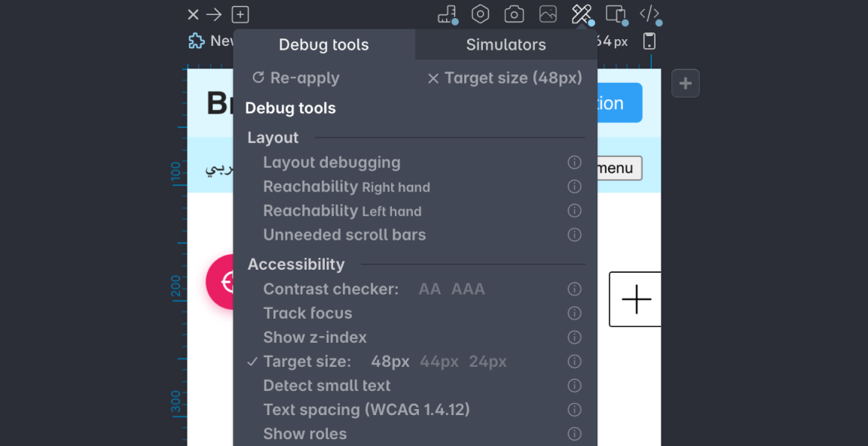Enable Layout debugging
This screenshot has height=446, width=868.
pos(332,162)
